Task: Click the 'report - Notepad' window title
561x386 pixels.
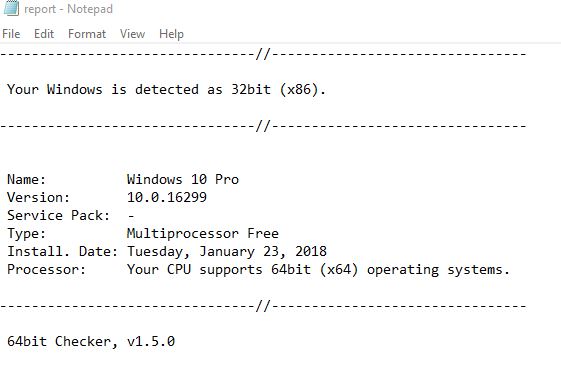Action: click(x=68, y=9)
